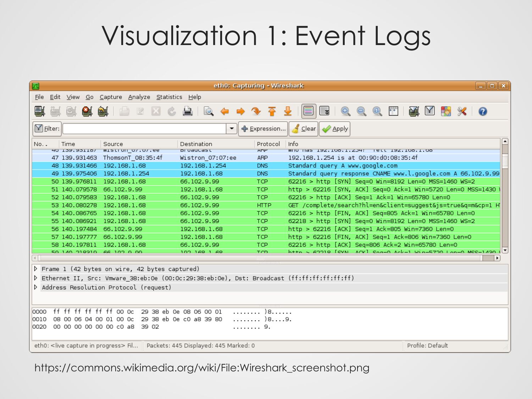Toggle packet list colorize button
Viewport: 532px width, 399px height.
coord(309,111)
